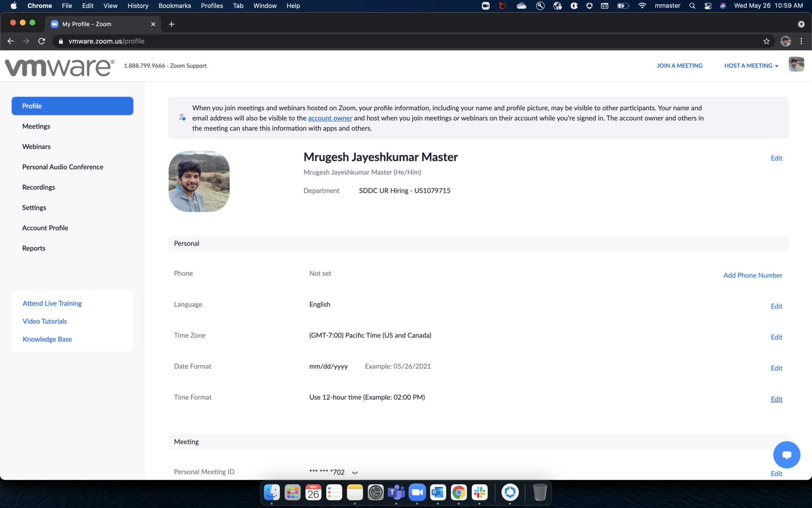Image resolution: width=812 pixels, height=508 pixels.
Task: Click Add Phone Number link
Action: [753, 275]
